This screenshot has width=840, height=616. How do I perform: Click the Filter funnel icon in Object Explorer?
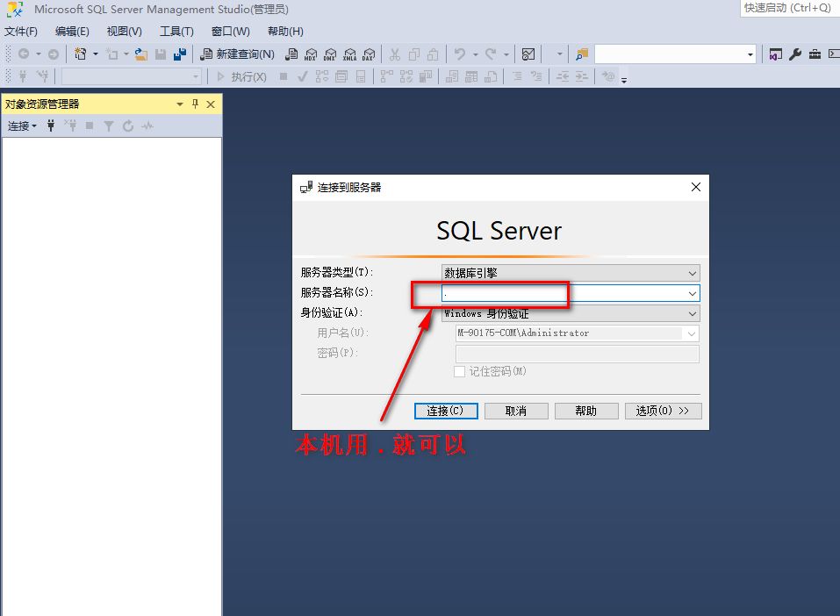tap(109, 125)
